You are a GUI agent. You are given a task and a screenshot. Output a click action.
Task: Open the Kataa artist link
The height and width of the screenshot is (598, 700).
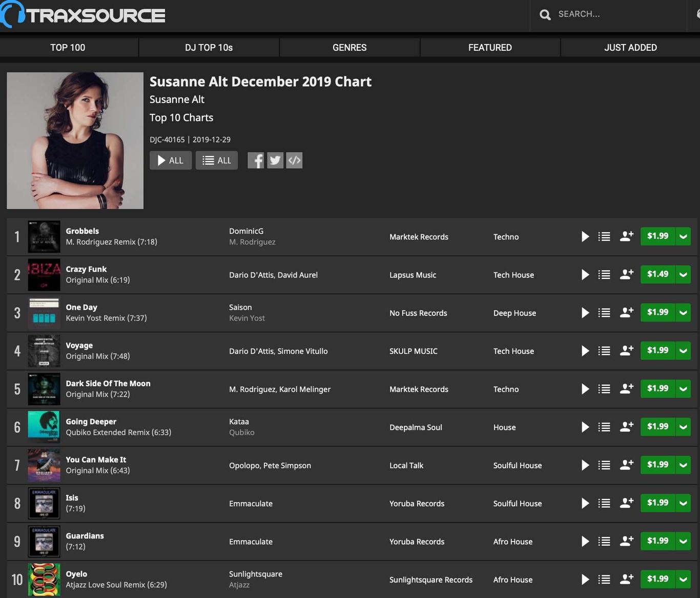coord(239,422)
